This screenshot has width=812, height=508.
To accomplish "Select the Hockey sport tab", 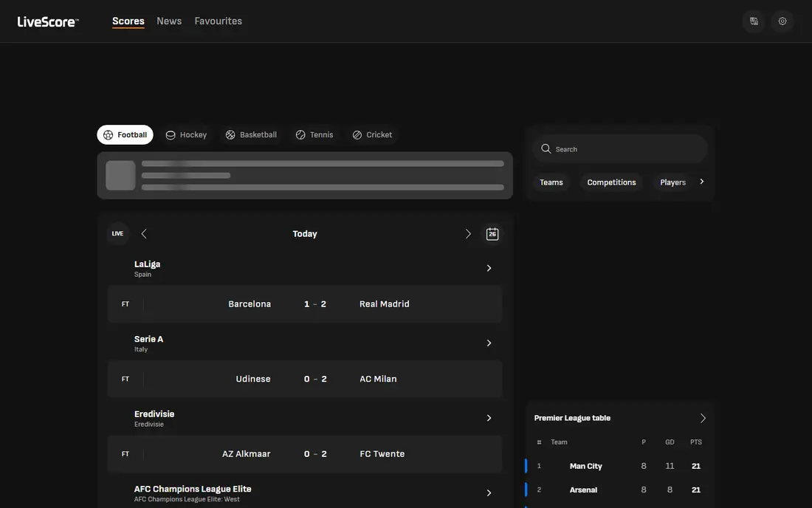I will pos(186,134).
